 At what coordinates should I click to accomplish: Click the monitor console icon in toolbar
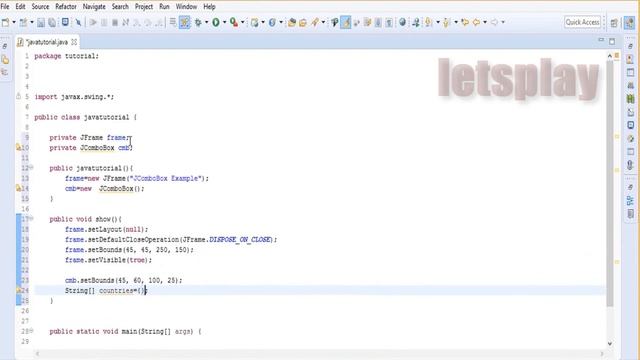coord(65,22)
